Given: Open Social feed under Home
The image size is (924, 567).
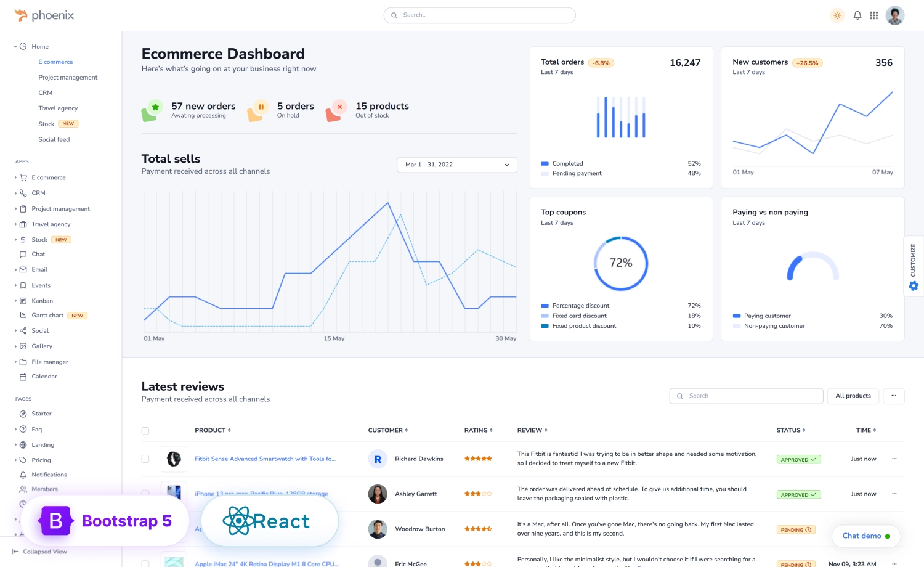Looking at the screenshot, I should pos(54,140).
